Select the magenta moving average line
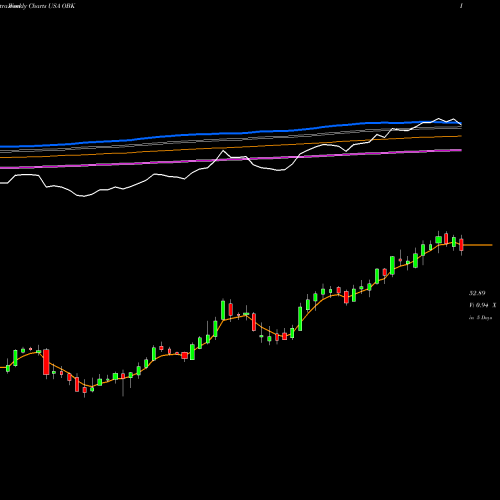This screenshot has height=500, width=500. pyautogui.click(x=233, y=159)
